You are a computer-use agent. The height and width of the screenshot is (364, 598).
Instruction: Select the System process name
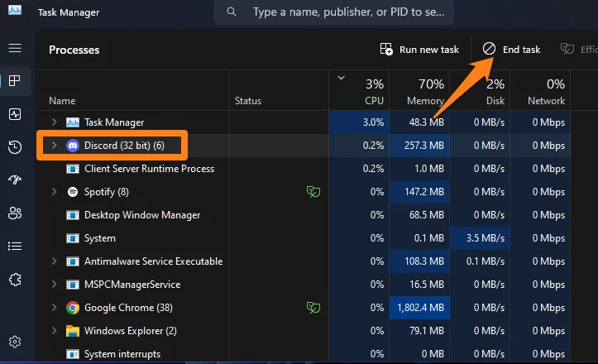coord(100,238)
